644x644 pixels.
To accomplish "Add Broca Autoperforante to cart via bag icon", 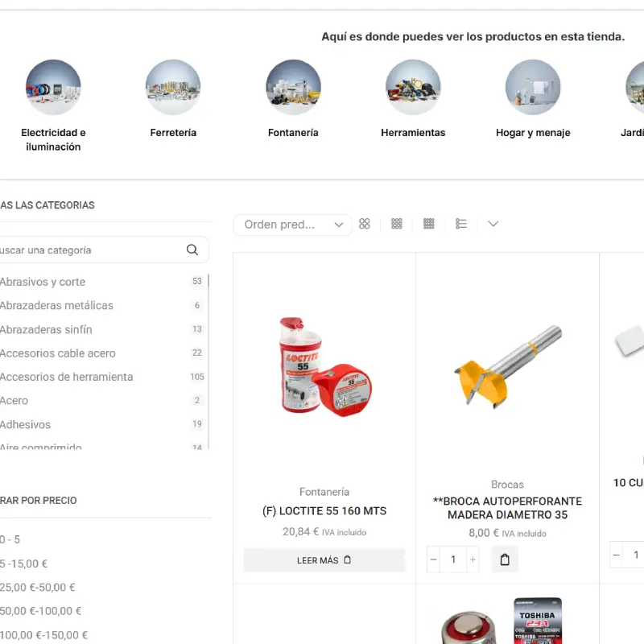I will coord(505,559).
